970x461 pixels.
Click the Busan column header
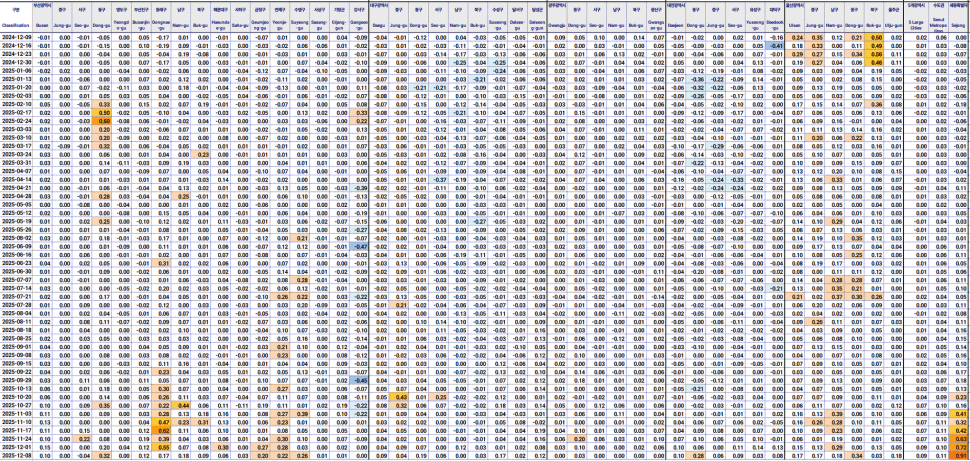[x=41, y=23]
